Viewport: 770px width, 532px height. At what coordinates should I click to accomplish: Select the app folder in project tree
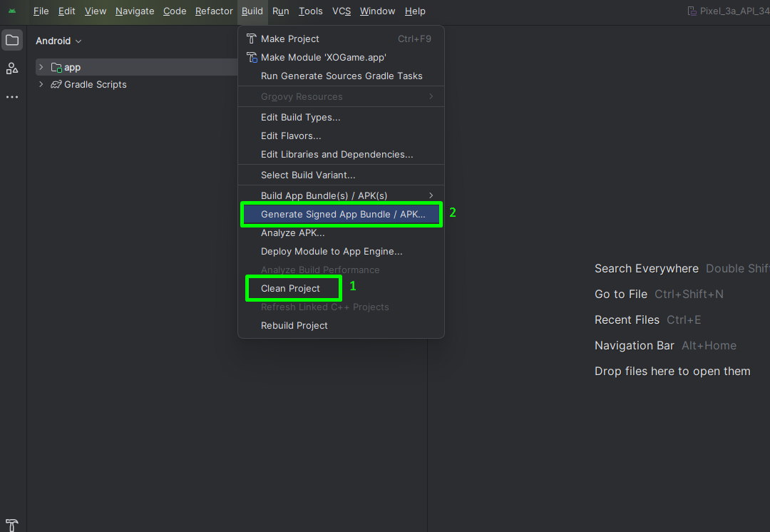[x=72, y=67]
